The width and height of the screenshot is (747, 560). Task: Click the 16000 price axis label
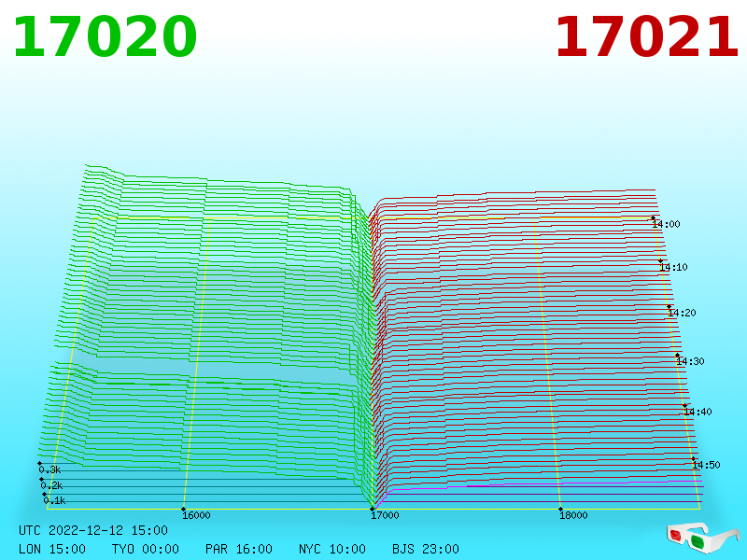(x=196, y=515)
